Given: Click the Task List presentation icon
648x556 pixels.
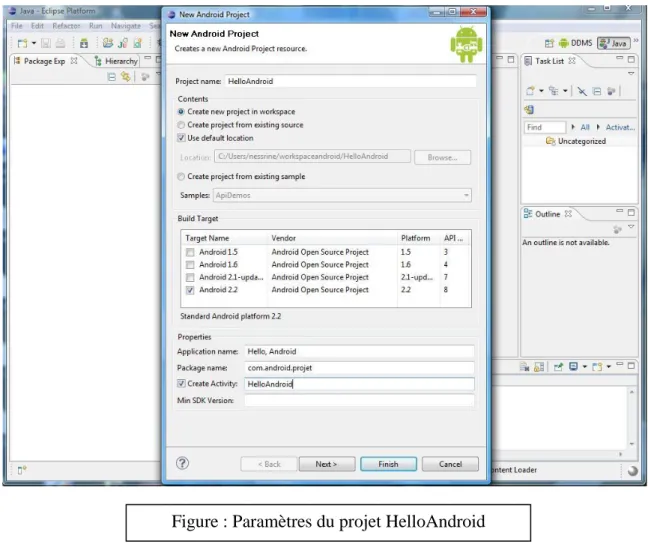Looking at the screenshot, I should [x=554, y=91].
